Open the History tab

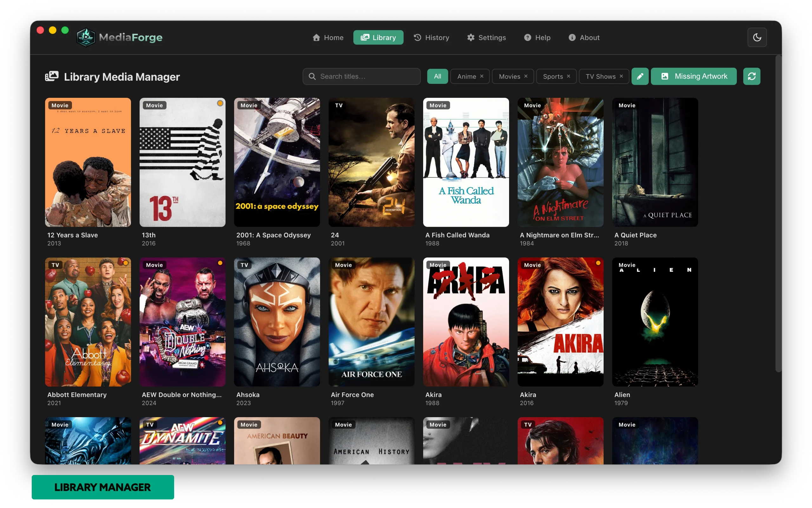pos(431,37)
